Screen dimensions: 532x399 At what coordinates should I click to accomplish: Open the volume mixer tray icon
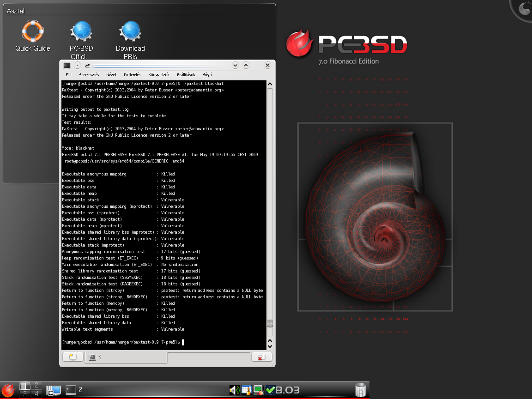point(234,390)
